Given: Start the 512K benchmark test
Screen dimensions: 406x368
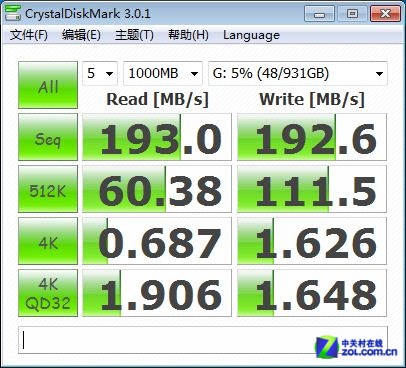Looking at the screenshot, I should click(48, 189).
